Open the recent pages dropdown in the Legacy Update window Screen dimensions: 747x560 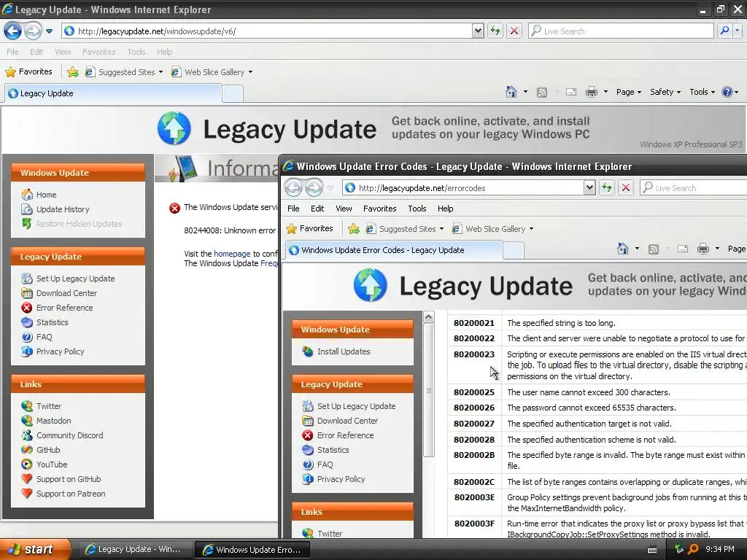point(49,31)
